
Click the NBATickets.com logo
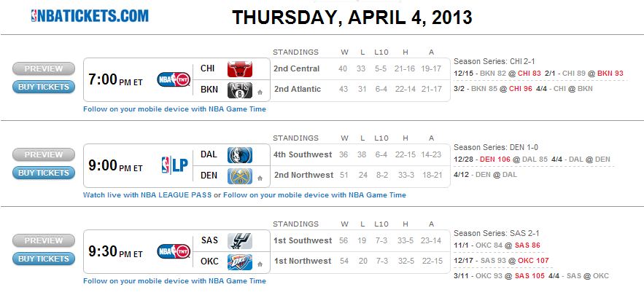tap(90, 15)
